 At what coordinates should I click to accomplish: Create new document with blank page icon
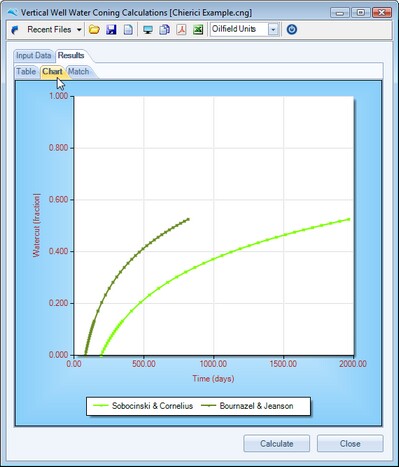(128, 30)
